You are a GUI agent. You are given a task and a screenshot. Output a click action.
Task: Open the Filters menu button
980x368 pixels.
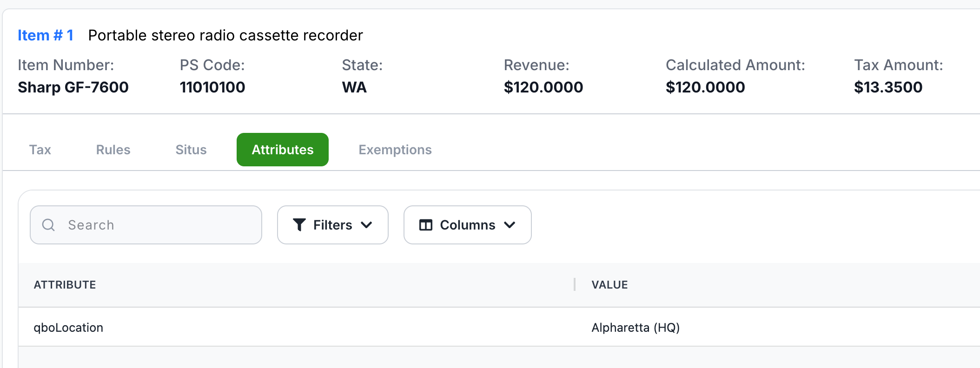pyautogui.click(x=333, y=225)
